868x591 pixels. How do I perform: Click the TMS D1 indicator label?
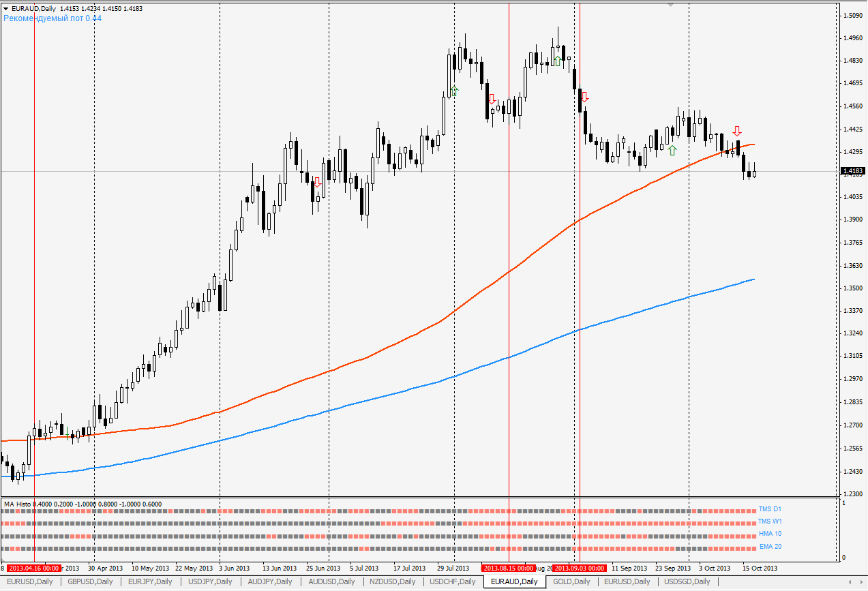770,509
